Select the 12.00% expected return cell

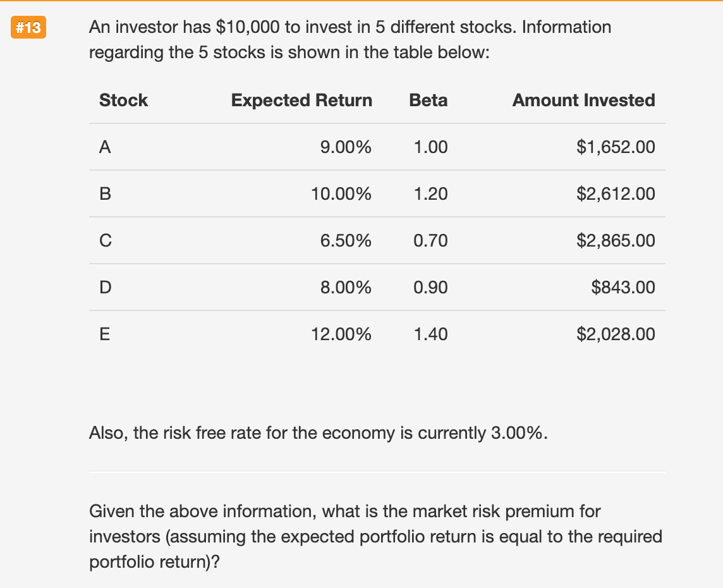point(341,334)
